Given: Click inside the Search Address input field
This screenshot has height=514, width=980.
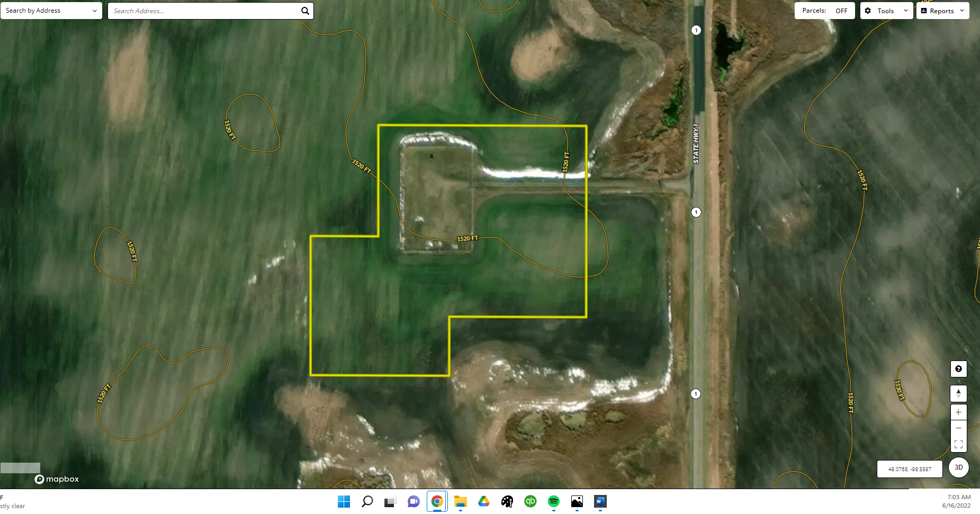Looking at the screenshot, I should tap(204, 11).
